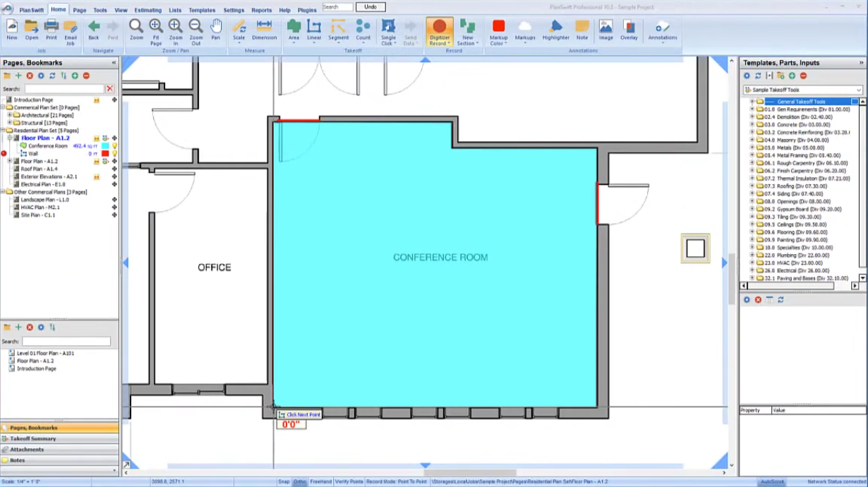Image resolution: width=868 pixels, height=487 pixels.
Task: Toggle Conference Room visibility light bulb
Action: coord(114,146)
